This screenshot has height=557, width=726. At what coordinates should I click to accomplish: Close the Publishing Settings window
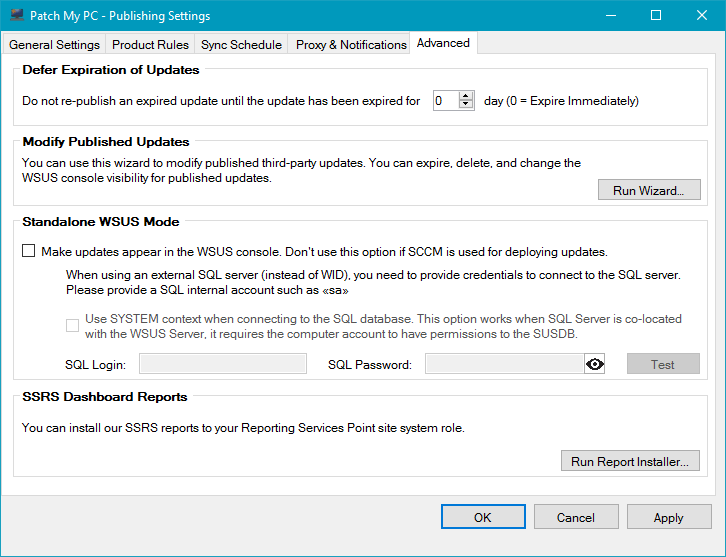[701, 15]
